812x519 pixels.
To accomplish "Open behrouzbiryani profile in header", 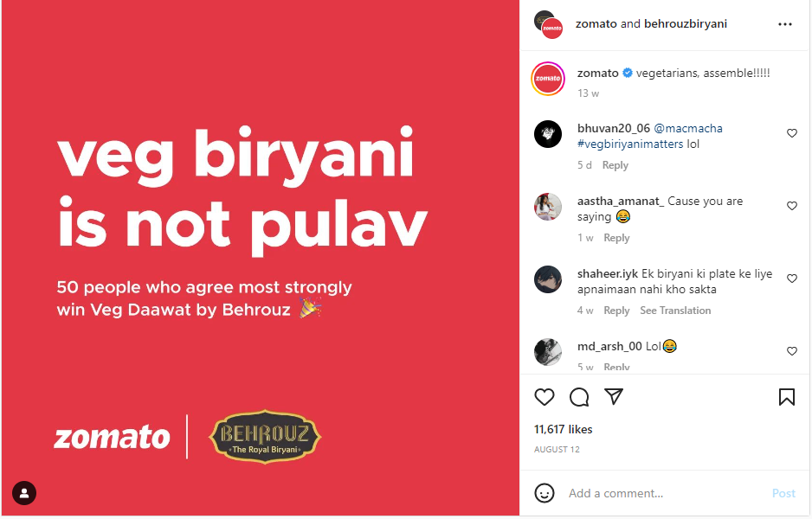I will [x=686, y=24].
